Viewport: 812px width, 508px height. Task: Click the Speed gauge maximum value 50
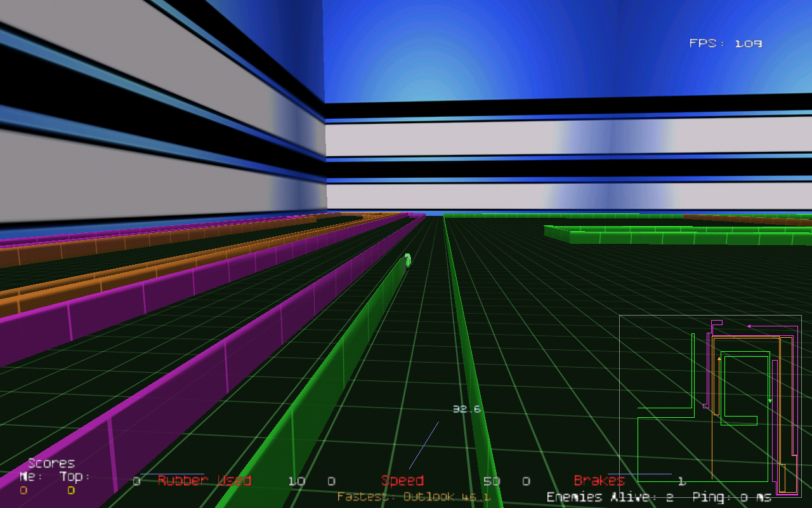491,481
